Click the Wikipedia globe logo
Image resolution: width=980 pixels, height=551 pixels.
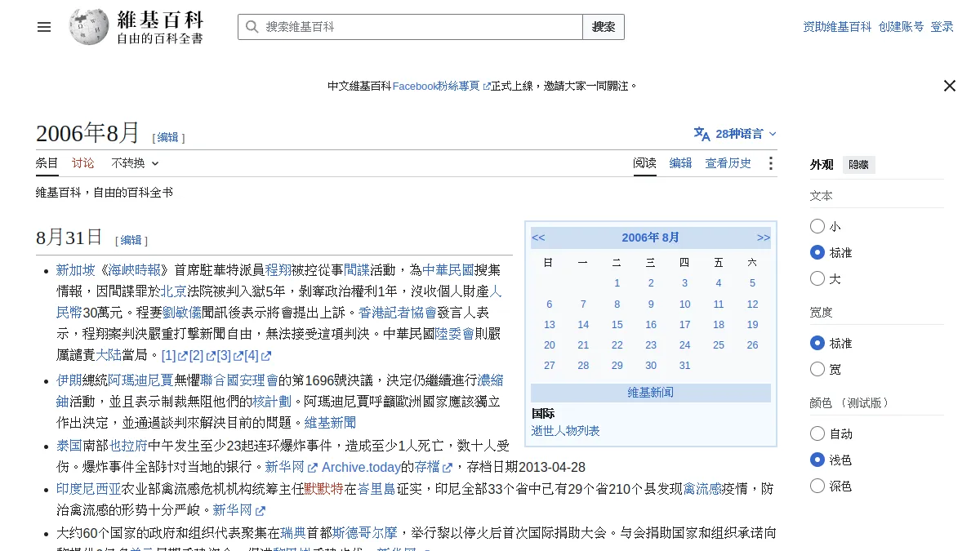89,27
